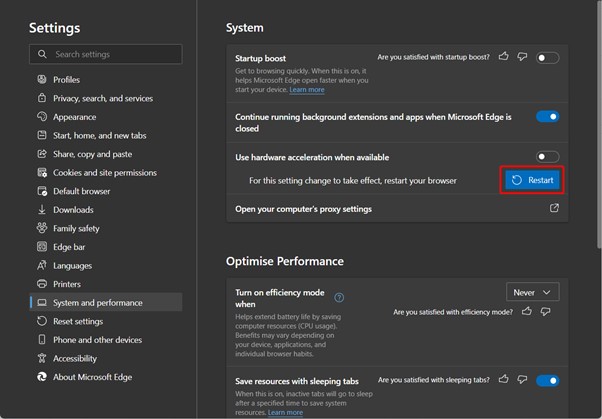
Task: Give thumbs up for startup boost
Action: pyautogui.click(x=504, y=57)
